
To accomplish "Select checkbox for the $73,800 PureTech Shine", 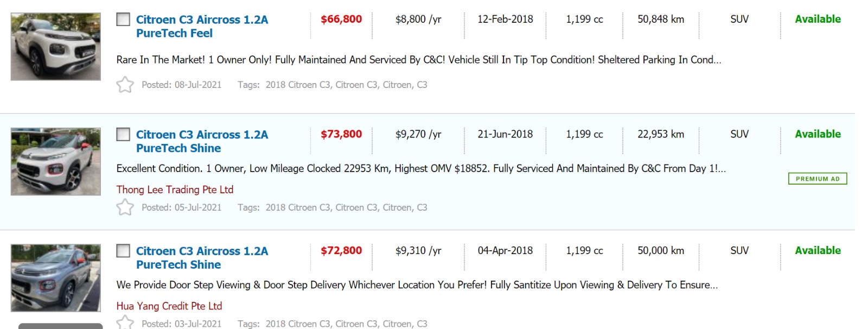I will click(x=124, y=135).
